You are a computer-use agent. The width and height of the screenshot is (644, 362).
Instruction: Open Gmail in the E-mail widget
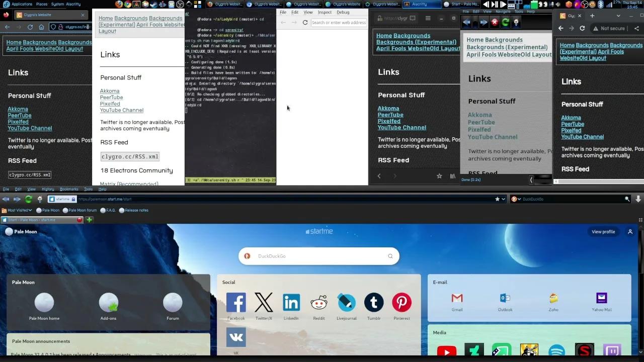tap(457, 298)
